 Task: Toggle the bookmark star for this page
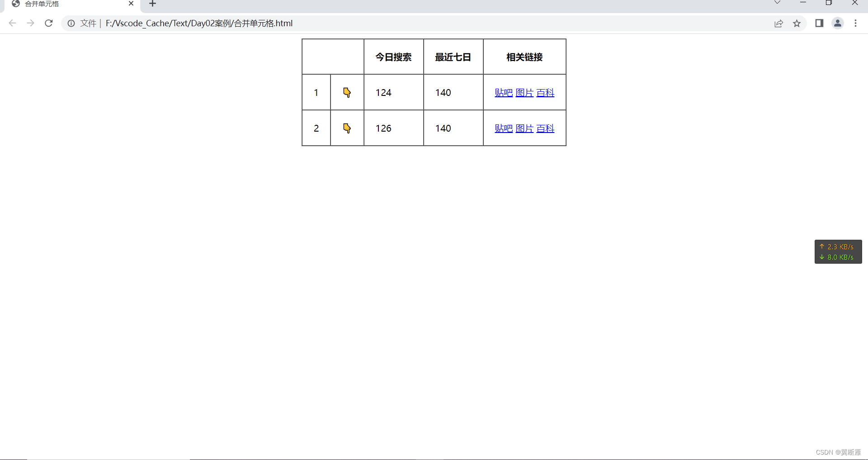797,23
